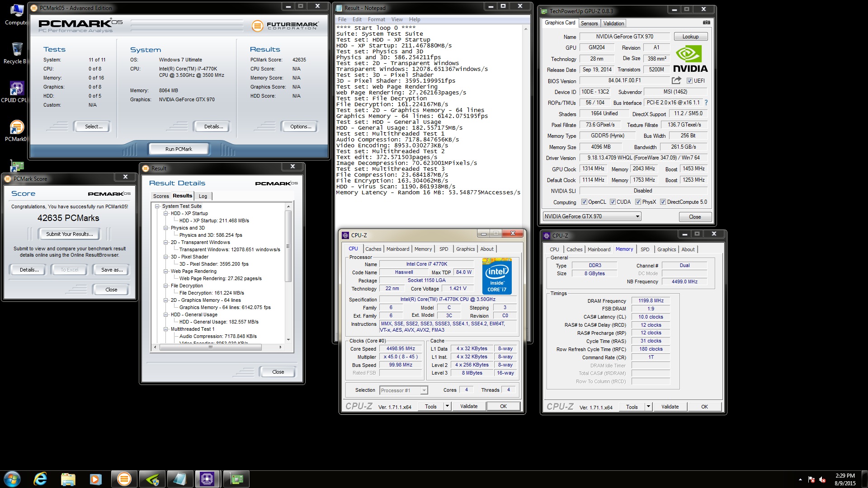Screen dimensions: 868x488
Task: Collapse the File Decryption node
Action: [166, 286]
